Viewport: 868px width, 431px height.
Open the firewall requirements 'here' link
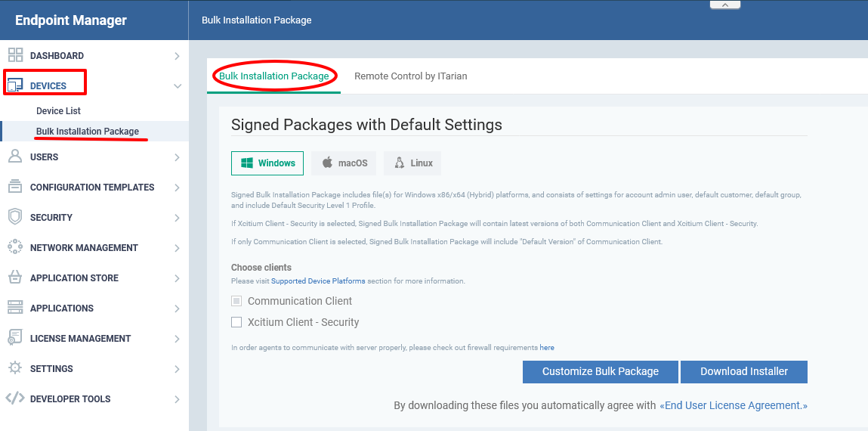[547, 348]
